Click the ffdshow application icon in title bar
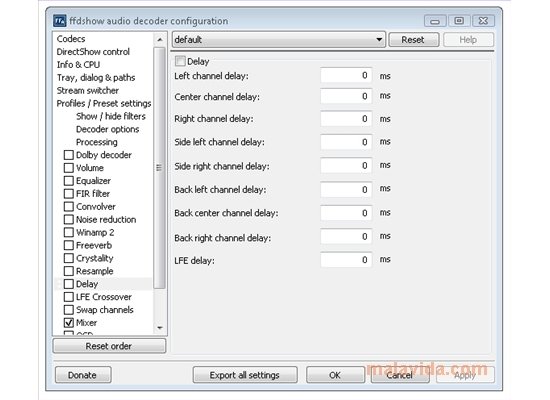 tap(60, 21)
